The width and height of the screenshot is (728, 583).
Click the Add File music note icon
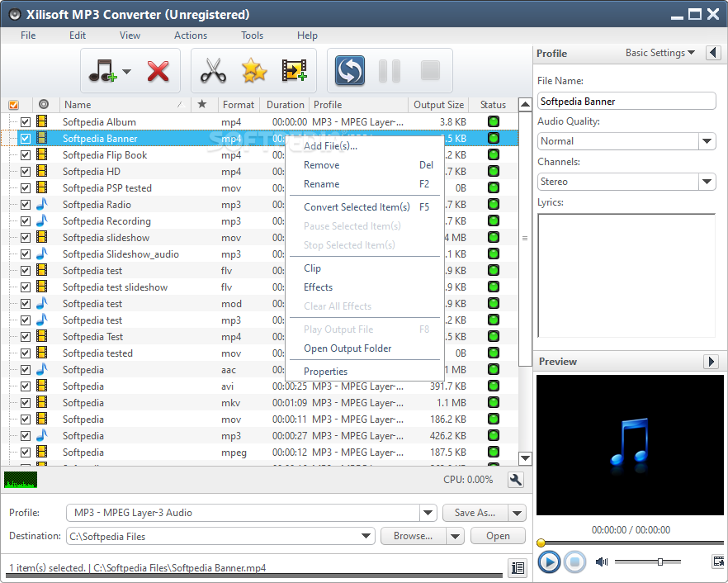point(102,71)
